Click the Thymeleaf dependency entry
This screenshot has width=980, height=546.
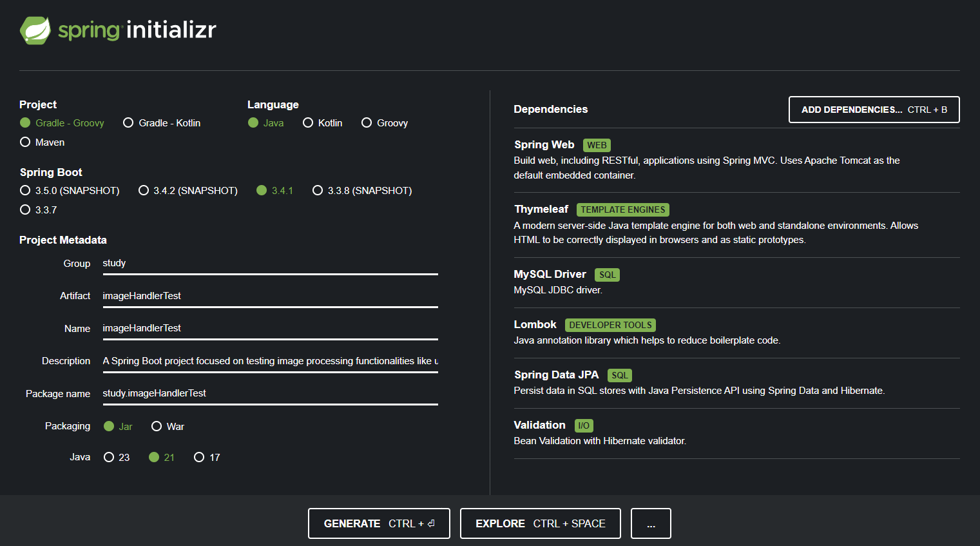(736, 224)
